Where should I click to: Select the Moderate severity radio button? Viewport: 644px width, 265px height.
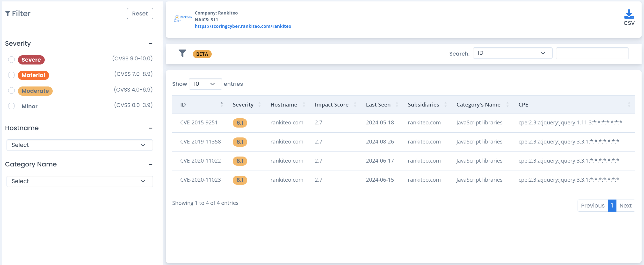coord(12,91)
